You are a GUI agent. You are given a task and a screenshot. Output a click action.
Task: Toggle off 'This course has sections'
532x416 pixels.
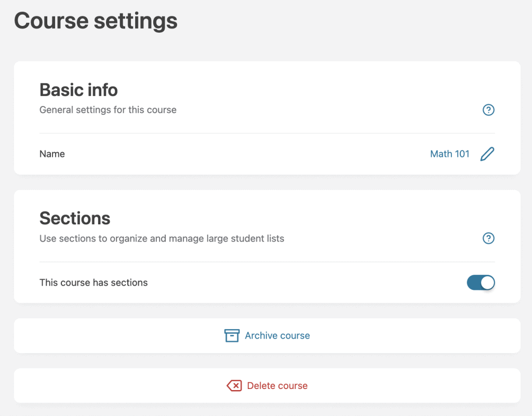coord(481,283)
